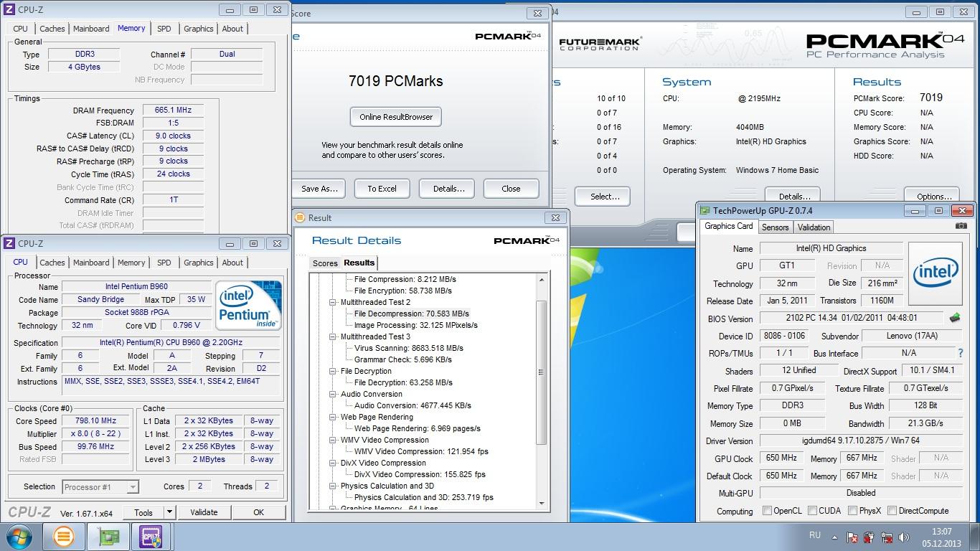
Task: Click the Save As... button
Action: (x=319, y=189)
